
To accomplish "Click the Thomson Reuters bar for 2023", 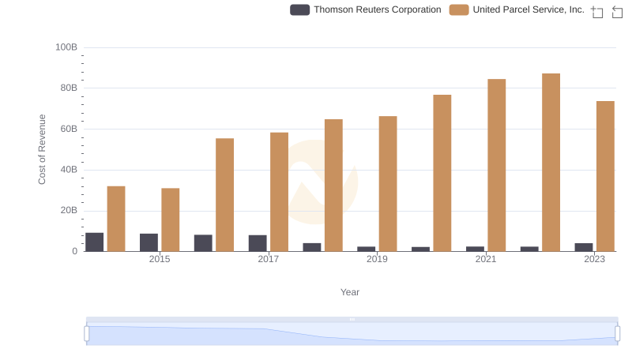I will (x=584, y=247).
